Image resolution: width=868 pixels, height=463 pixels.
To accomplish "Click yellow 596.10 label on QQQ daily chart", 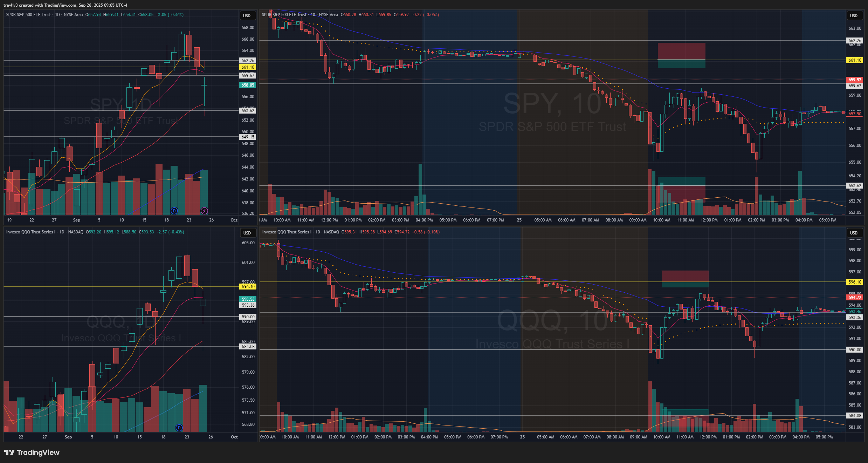I will 248,287.
